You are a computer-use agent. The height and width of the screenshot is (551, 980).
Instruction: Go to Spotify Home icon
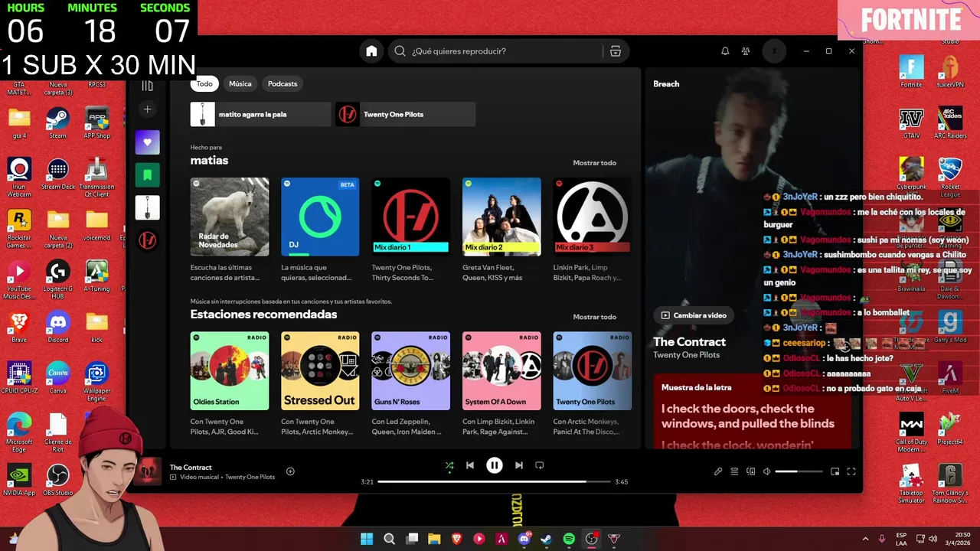click(371, 51)
